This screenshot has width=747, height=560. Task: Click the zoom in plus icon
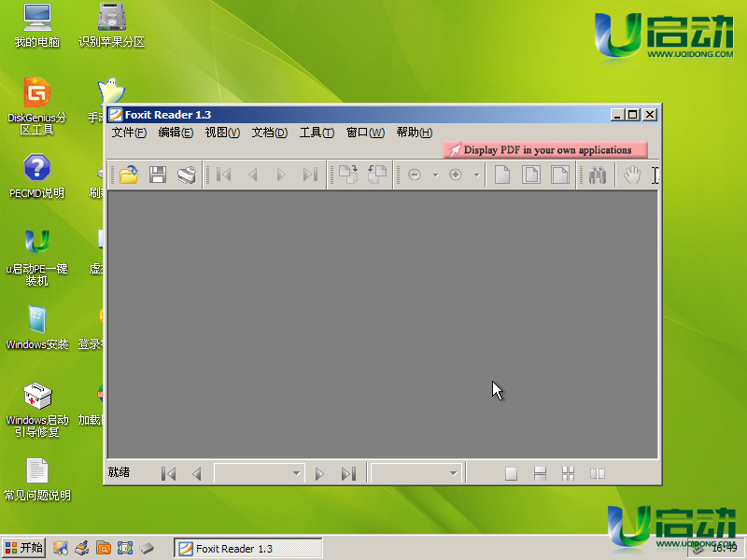pyautogui.click(x=456, y=175)
